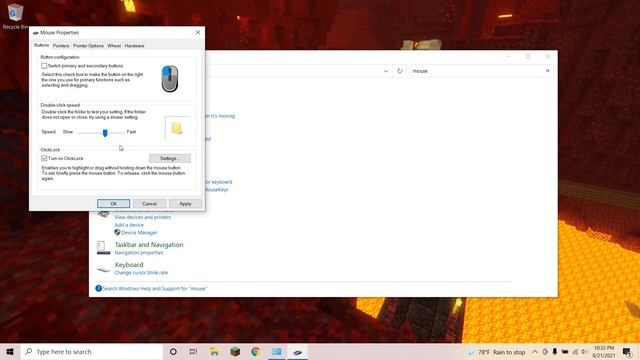This screenshot has height=360, width=640.
Task: Click the Windows Start button
Action: [x=10, y=351]
